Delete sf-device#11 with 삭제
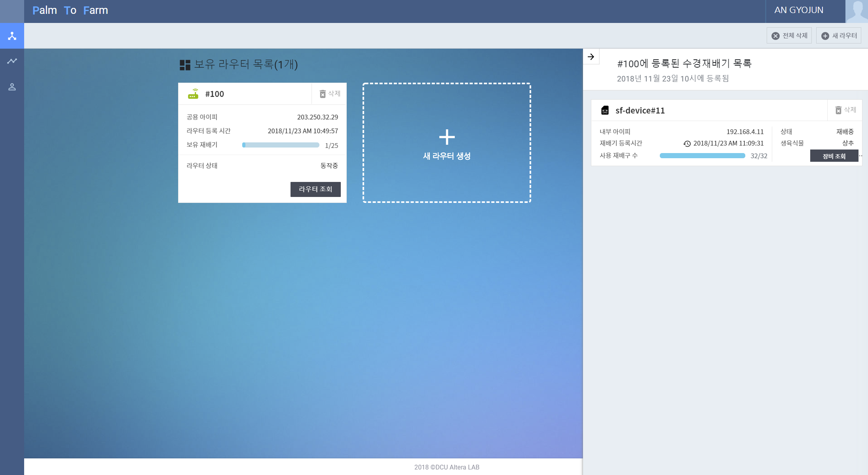The image size is (868, 475). coord(845,110)
